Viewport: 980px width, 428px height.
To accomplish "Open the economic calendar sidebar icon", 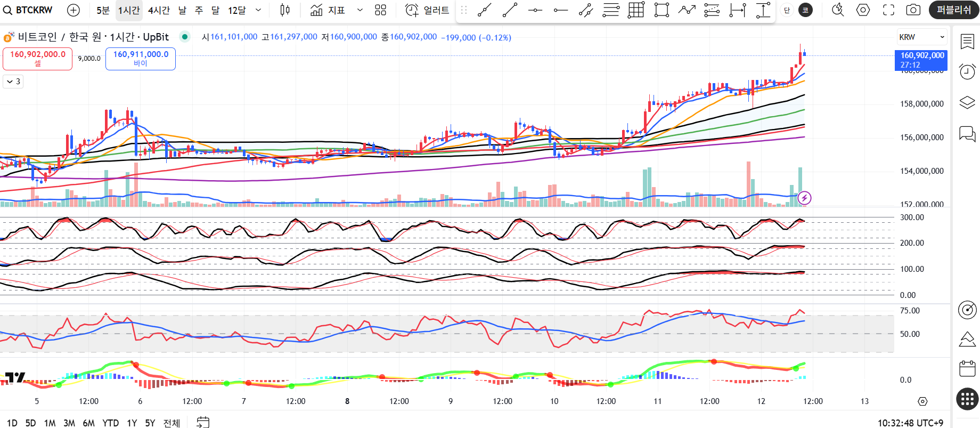I will 967,369.
